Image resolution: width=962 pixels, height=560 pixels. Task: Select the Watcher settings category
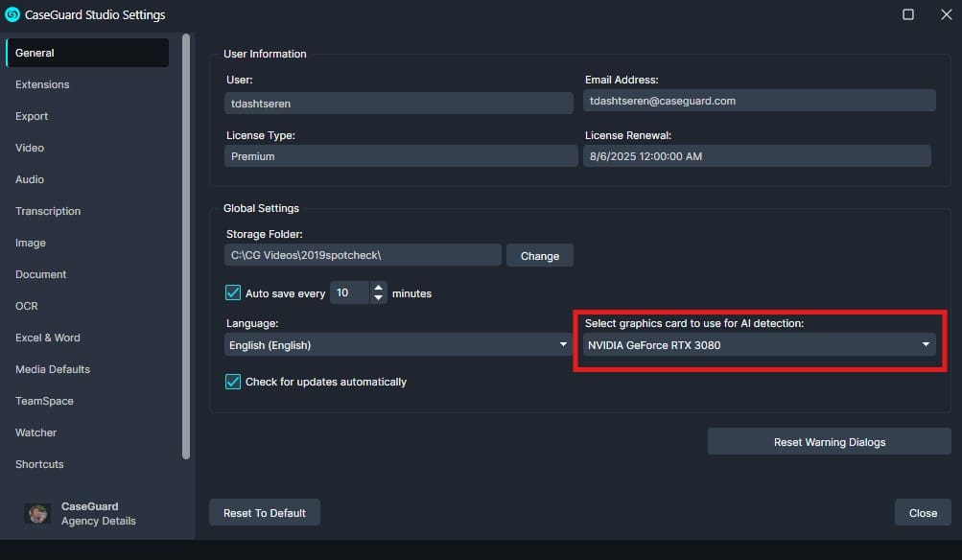[x=35, y=432]
